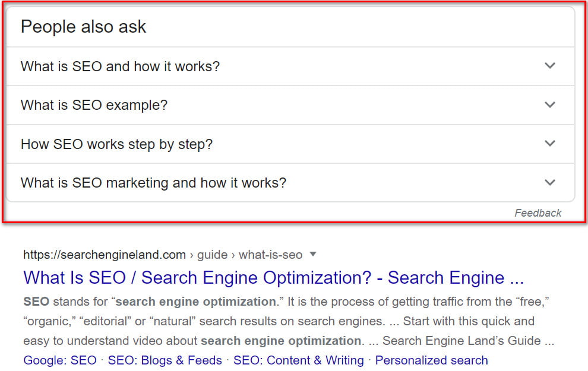Open the 'Google: SEO' sitelink
Viewport: 588px width, 371px height.
60,360
